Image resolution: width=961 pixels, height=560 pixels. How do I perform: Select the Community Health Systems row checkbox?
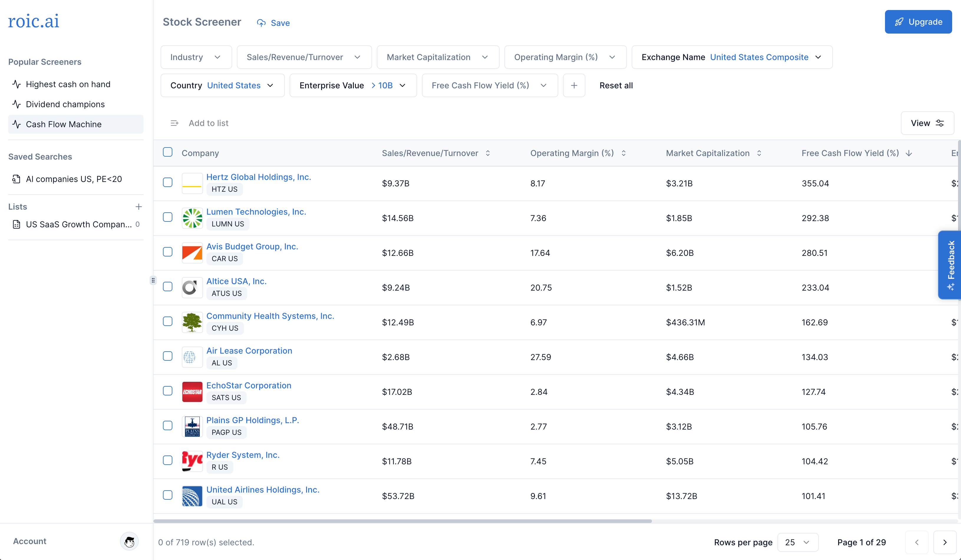pos(167,321)
